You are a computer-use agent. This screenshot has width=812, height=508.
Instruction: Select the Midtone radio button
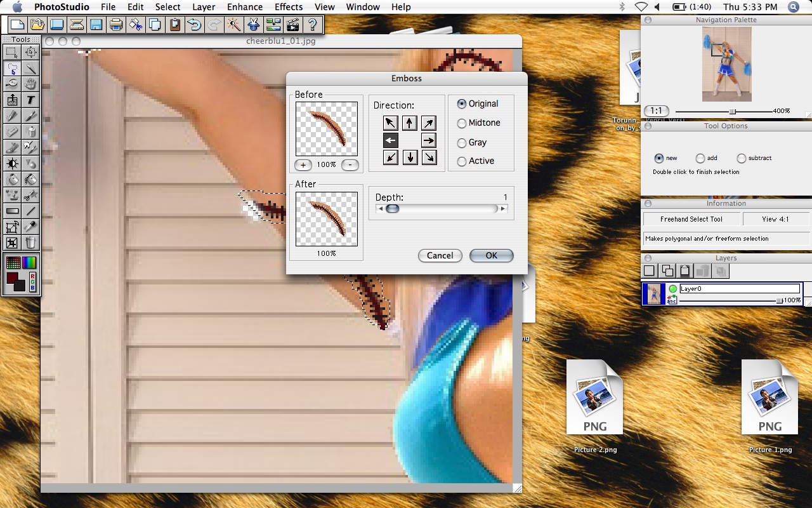pyautogui.click(x=462, y=123)
